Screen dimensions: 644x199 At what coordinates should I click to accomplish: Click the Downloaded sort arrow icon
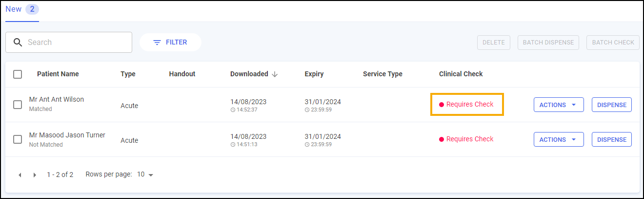click(275, 74)
